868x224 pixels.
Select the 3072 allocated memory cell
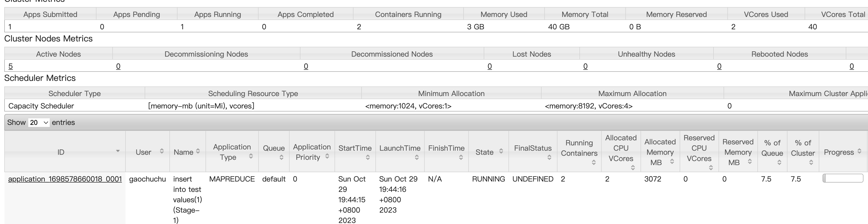click(653, 179)
